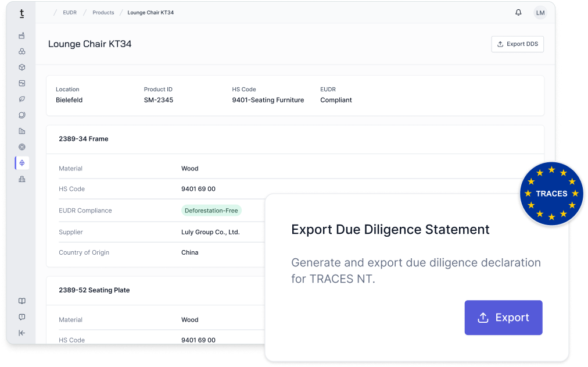
Task: Click the app logo at sidebar top
Action: [x=21, y=13]
